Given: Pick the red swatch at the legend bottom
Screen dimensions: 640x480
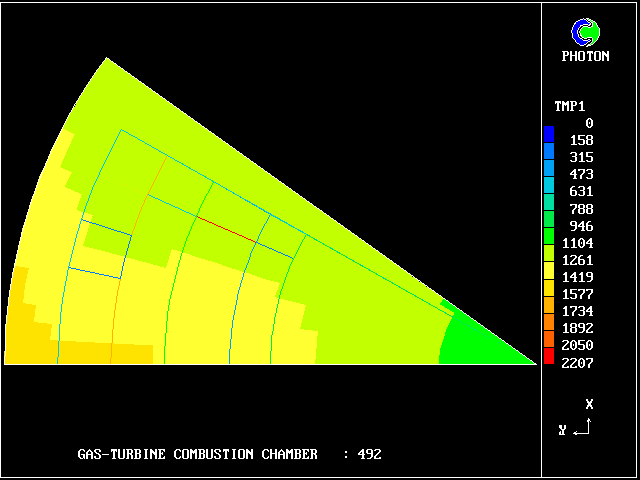Looking at the screenshot, I should click(x=549, y=360).
